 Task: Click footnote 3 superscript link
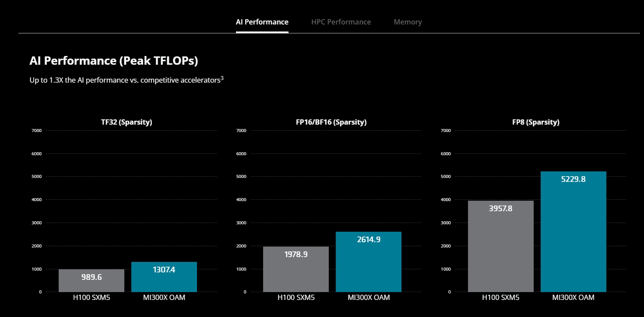[x=222, y=78]
